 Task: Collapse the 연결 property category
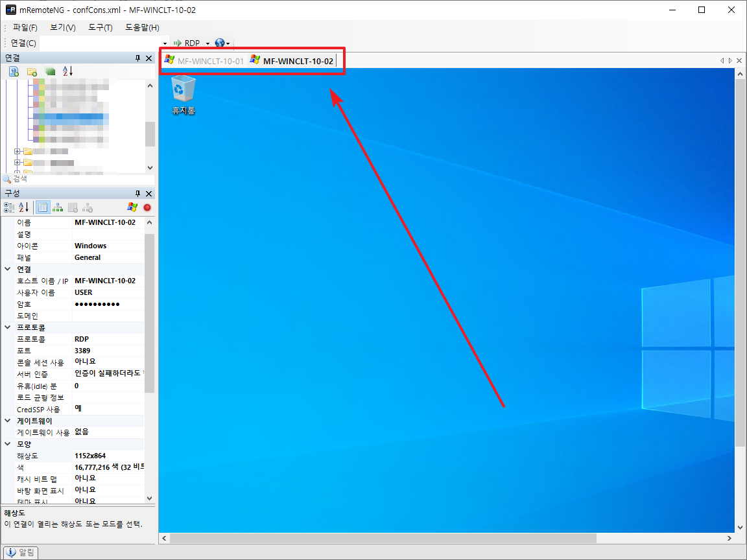click(x=8, y=269)
